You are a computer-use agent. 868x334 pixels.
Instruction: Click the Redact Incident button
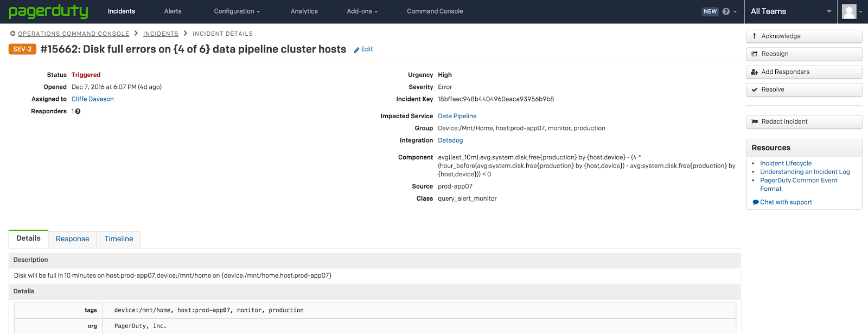tap(803, 122)
